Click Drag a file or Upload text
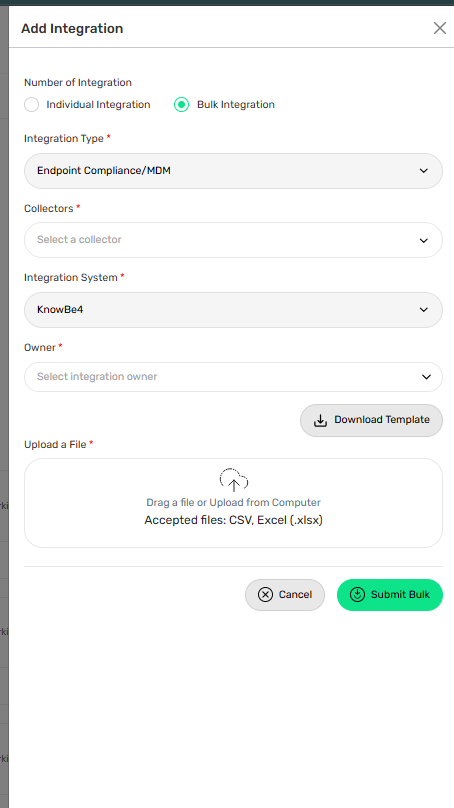 233,502
